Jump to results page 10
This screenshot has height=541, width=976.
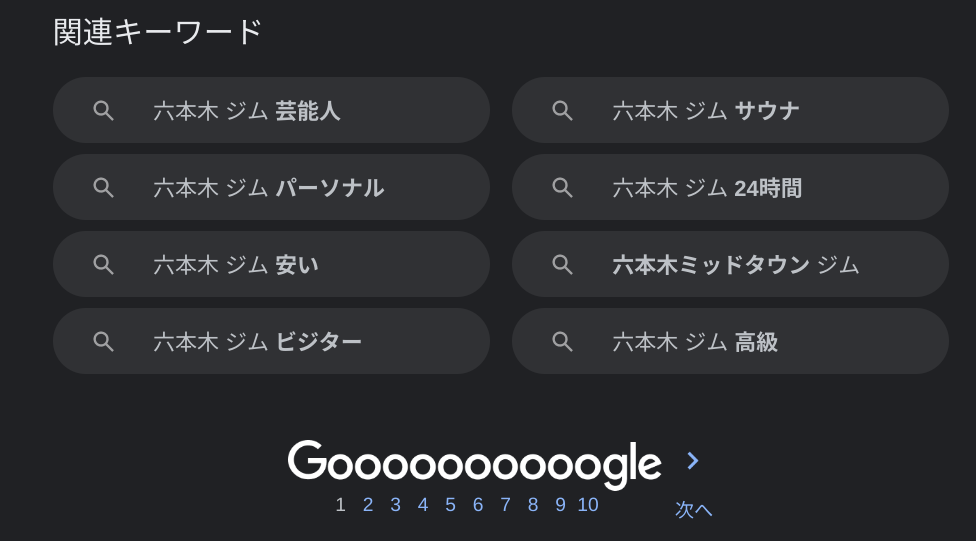click(x=588, y=505)
